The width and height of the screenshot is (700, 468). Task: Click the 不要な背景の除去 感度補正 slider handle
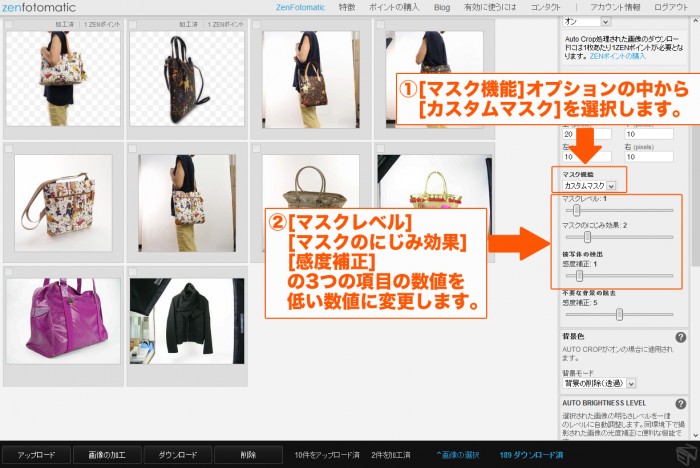(619, 314)
